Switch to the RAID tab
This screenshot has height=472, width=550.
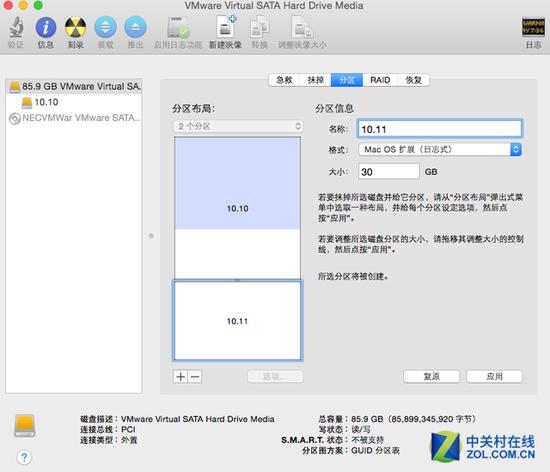coord(380,80)
